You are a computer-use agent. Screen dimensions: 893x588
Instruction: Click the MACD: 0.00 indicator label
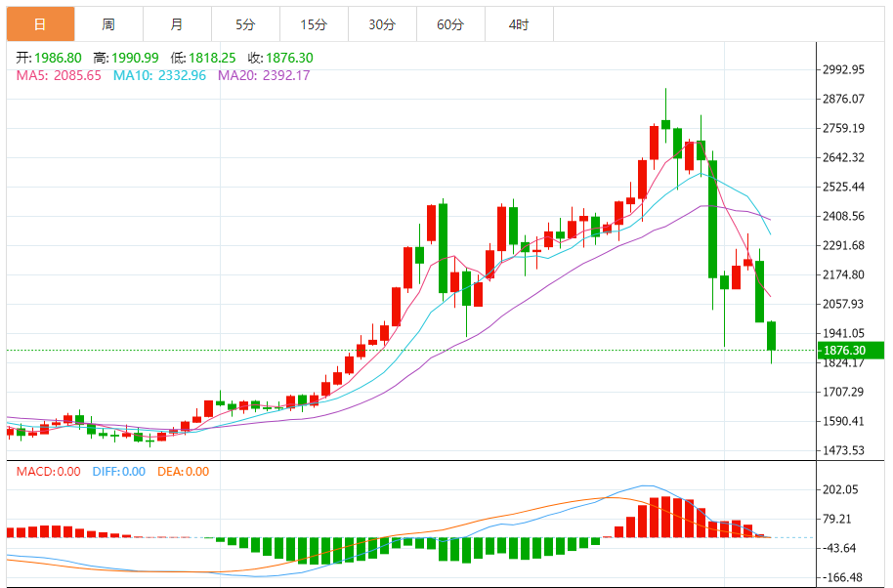[48, 472]
